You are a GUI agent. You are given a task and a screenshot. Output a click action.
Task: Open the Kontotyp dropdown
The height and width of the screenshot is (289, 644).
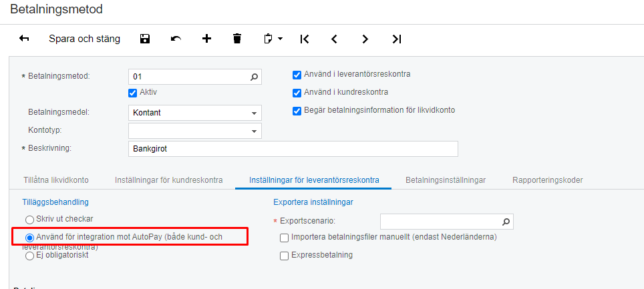click(x=254, y=131)
